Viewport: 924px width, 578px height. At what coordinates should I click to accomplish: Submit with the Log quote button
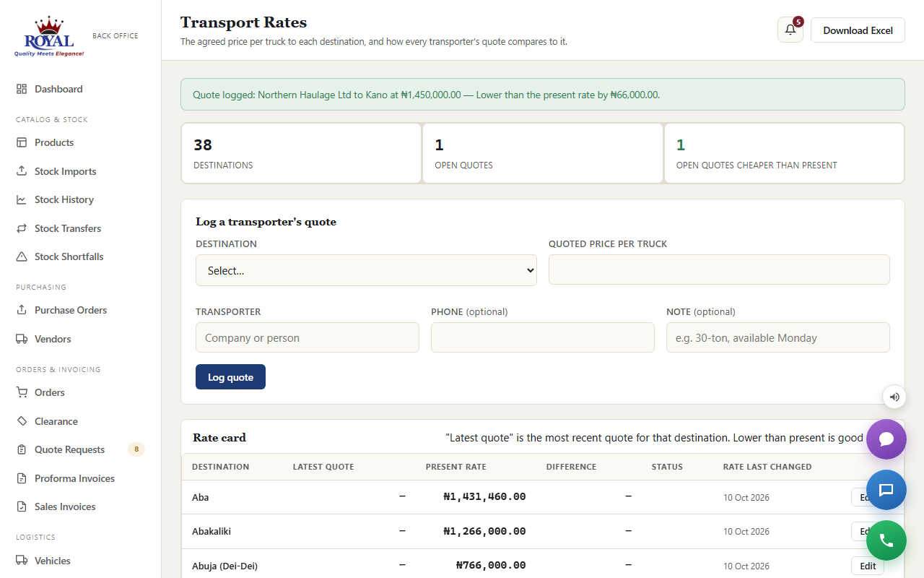[x=230, y=377]
